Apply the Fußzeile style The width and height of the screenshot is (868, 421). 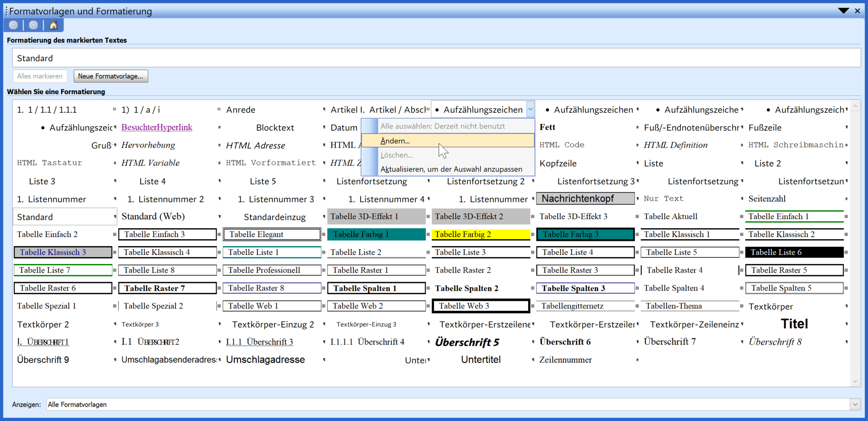coord(765,128)
